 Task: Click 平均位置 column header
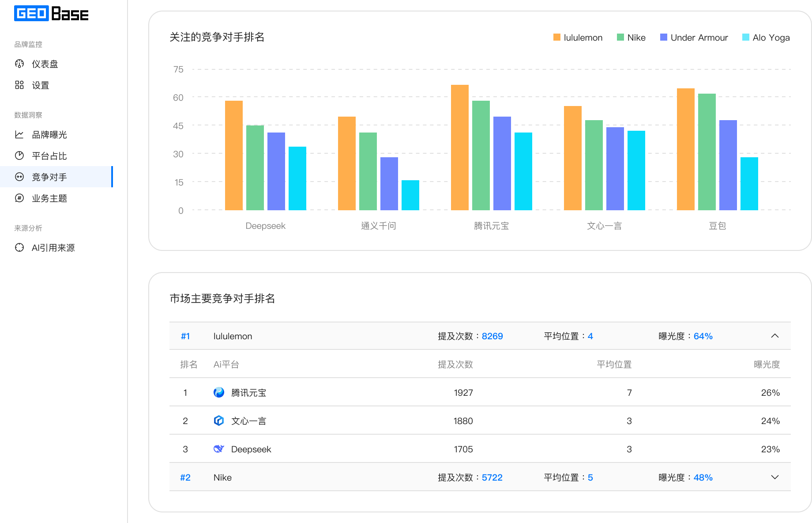click(614, 364)
